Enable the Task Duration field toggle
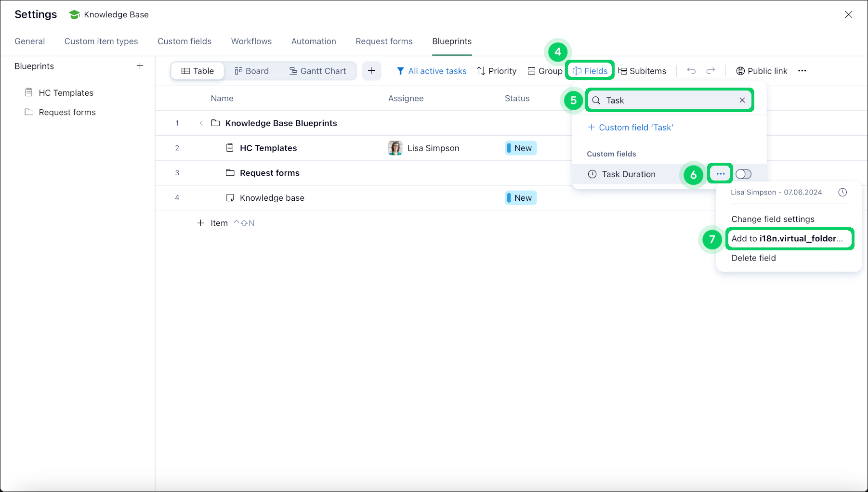The width and height of the screenshot is (868, 492). point(743,174)
